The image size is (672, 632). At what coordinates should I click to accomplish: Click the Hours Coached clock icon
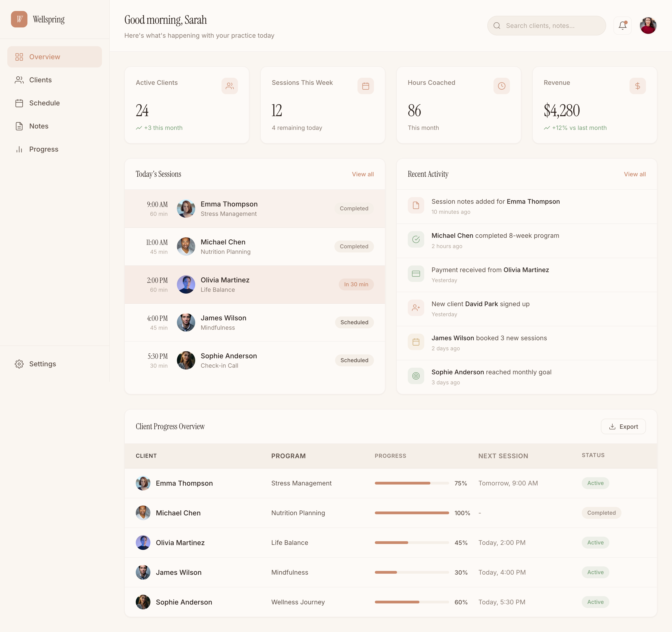tap(501, 86)
